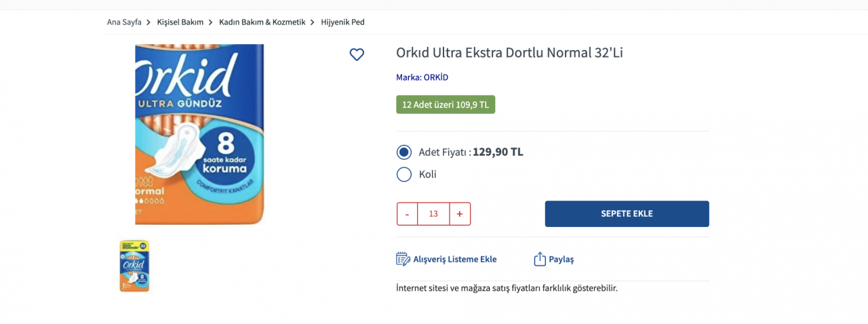Viewport: 868px width, 324px height.
Task: Click the quantity input field showing 13
Action: tap(433, 214)
